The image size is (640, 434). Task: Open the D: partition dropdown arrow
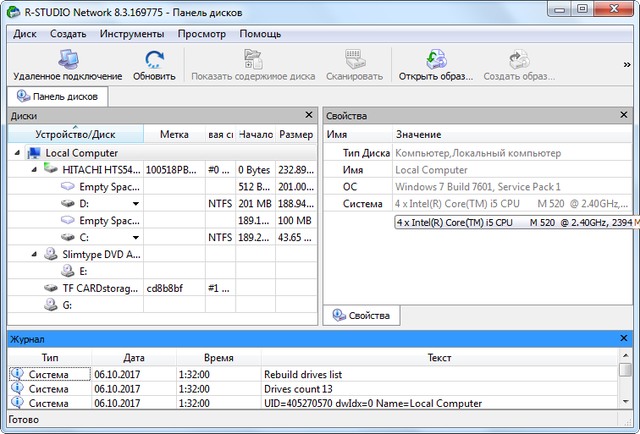pyautogui.click(x=135, y=204)
